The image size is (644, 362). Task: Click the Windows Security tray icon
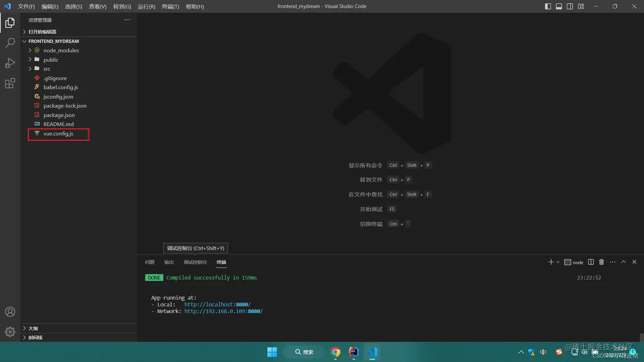pos(532,352)
